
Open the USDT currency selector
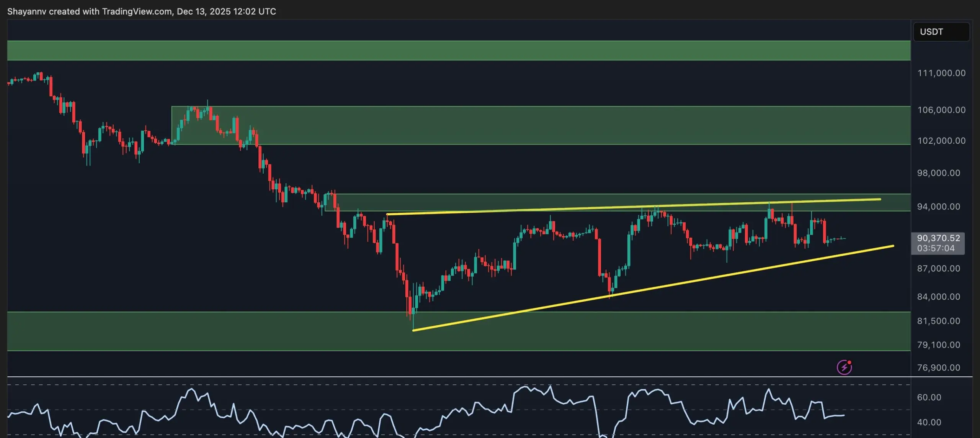point(941,32)
